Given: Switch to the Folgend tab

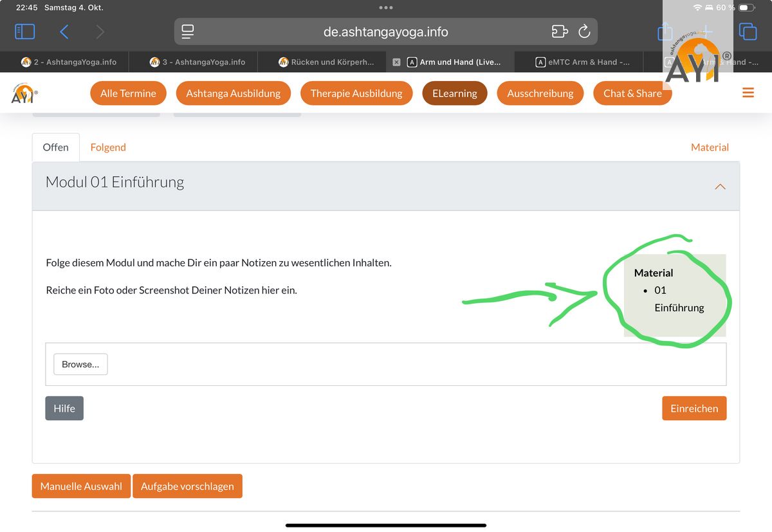Looking at the screenshot, I should coord(108,147).
